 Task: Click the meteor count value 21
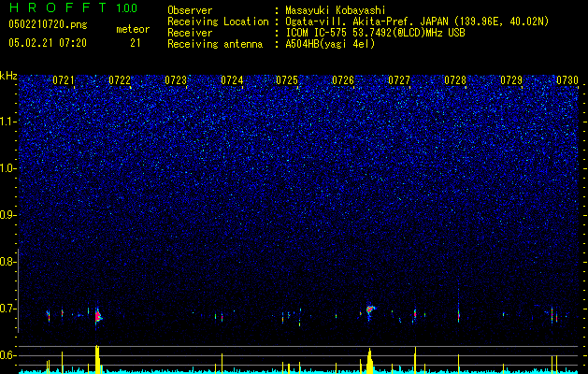tap(136, 43)
